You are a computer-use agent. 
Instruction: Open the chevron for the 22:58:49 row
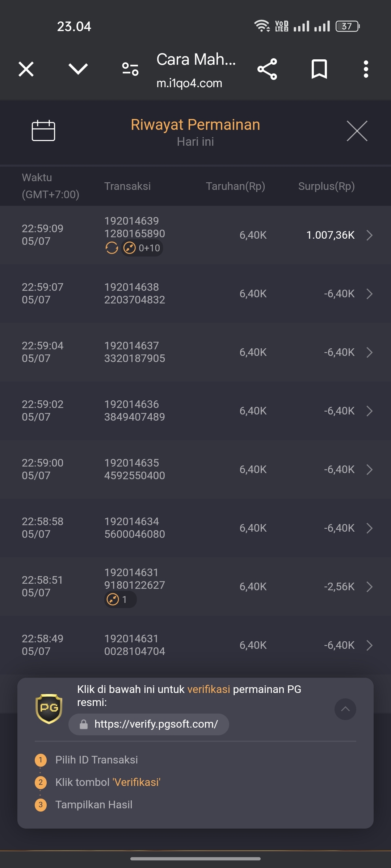click(x=369, y=645)
